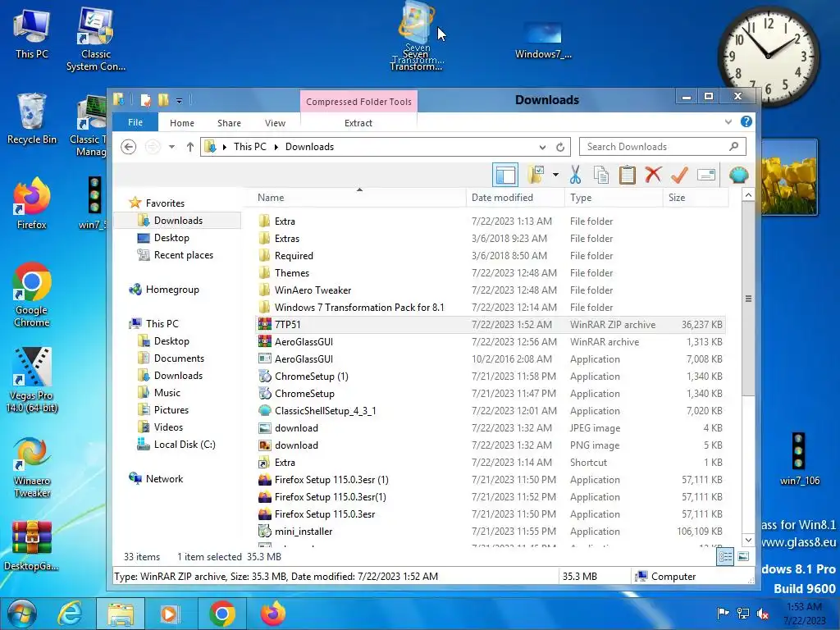Screen dimensions: 840x630
Task: Click the Action Center flag tray icon
Action: (723, 614)
